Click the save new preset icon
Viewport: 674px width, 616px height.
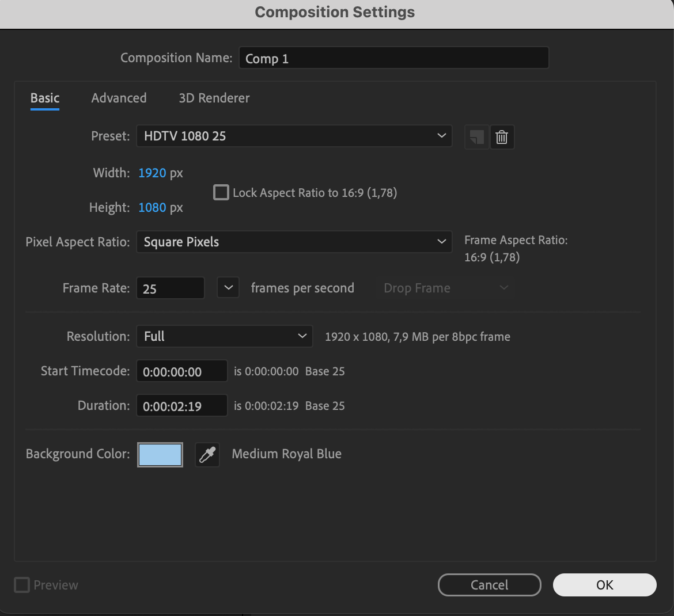[x=476, y=136]
